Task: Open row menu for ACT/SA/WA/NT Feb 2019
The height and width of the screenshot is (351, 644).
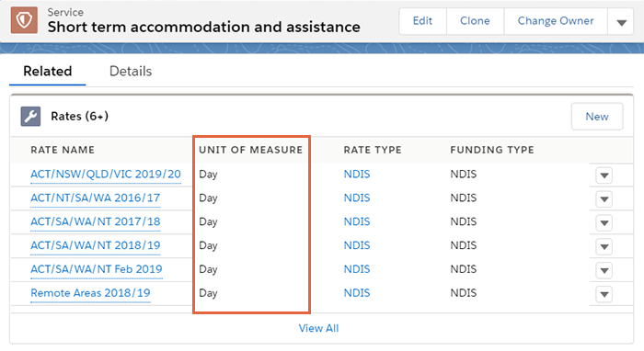Action: [x=604, y=271]
